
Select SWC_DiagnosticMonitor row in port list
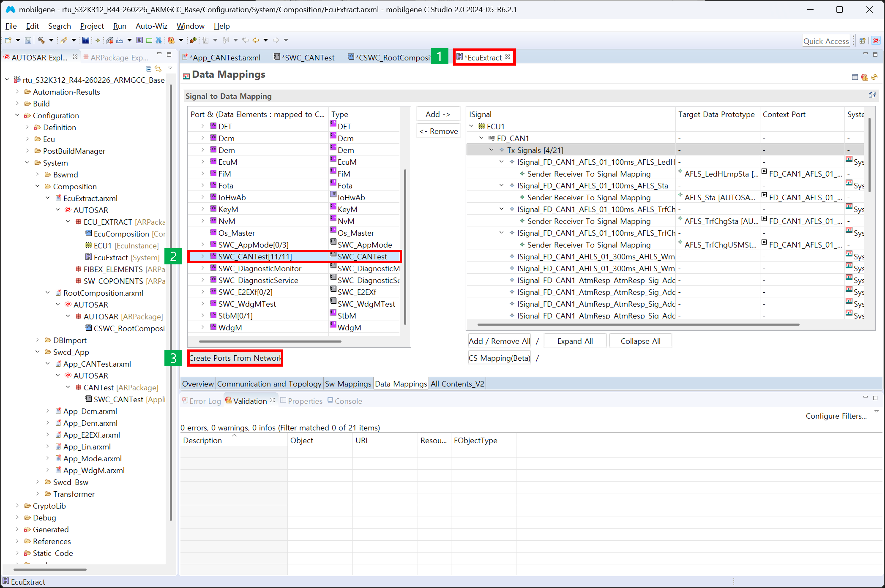coord(294,268)
